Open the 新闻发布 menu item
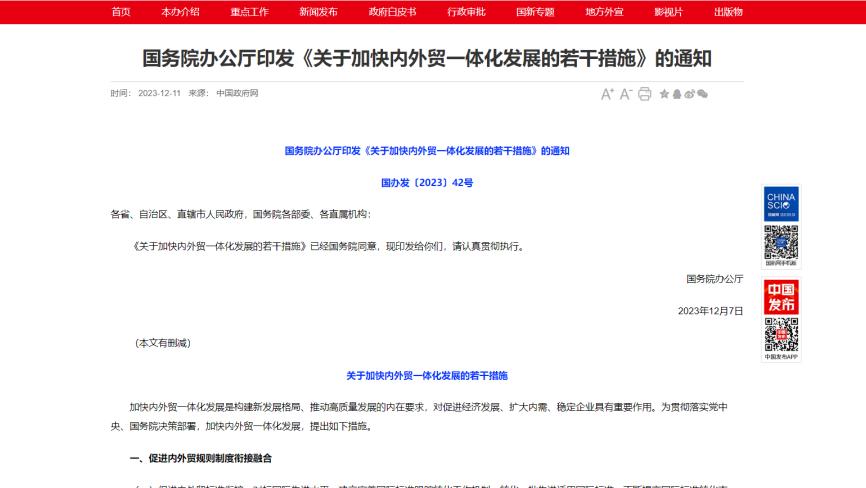The image size is (866, 488). pos(318,12)
